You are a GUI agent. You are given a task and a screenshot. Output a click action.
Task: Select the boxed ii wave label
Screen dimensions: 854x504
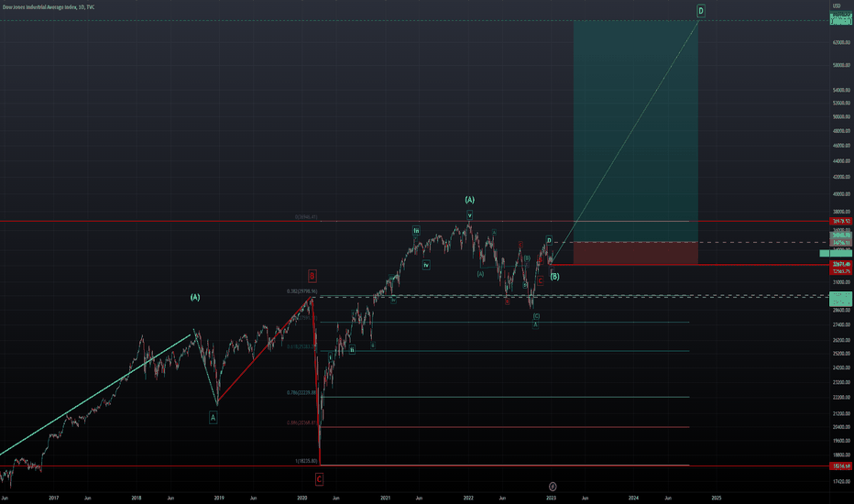352,350
